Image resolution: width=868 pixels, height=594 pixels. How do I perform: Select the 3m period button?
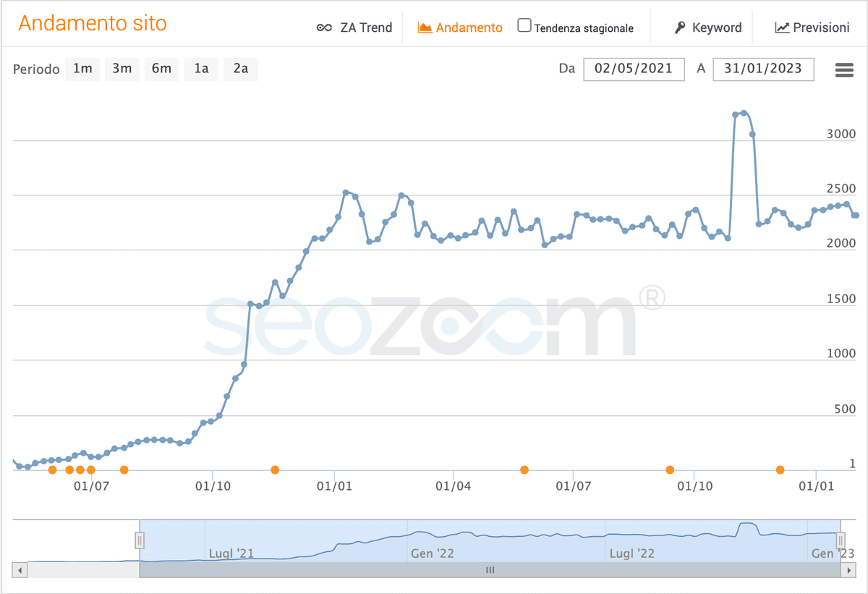tap(122, 69)
